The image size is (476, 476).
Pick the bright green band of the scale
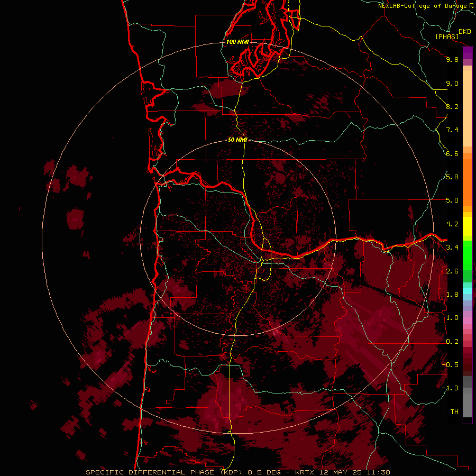pos(467,255)
